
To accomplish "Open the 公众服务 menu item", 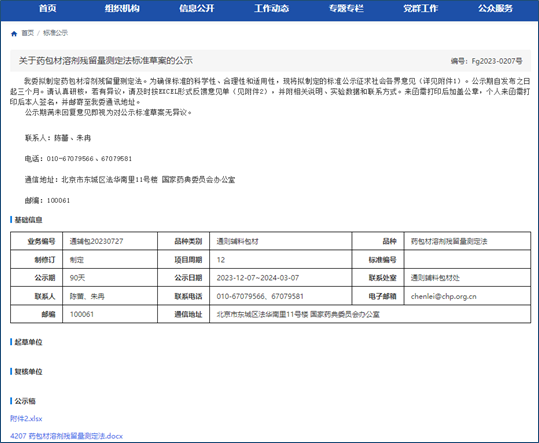I will pos(495,8).
